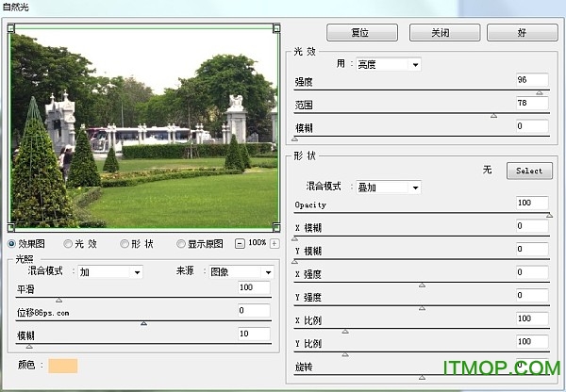The height and width of the screenshot is (392, 566).
Task: Select the 形状 view radio button
Action: 125,244
